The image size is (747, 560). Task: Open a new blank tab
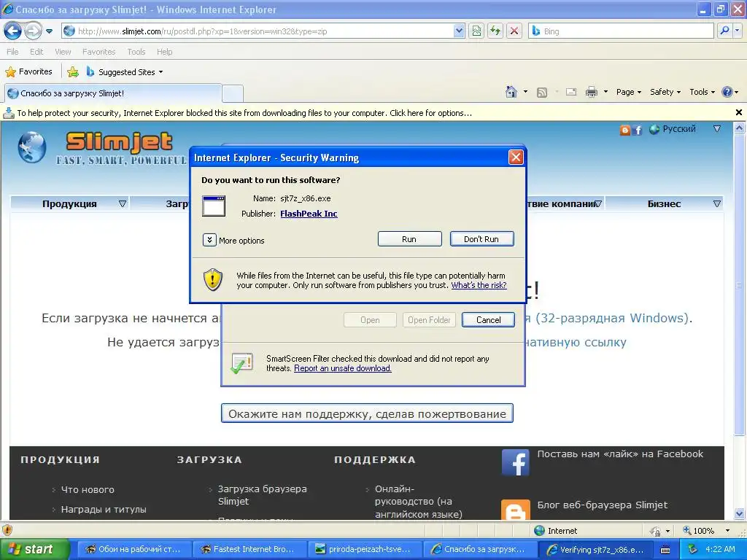pos(233,94)
